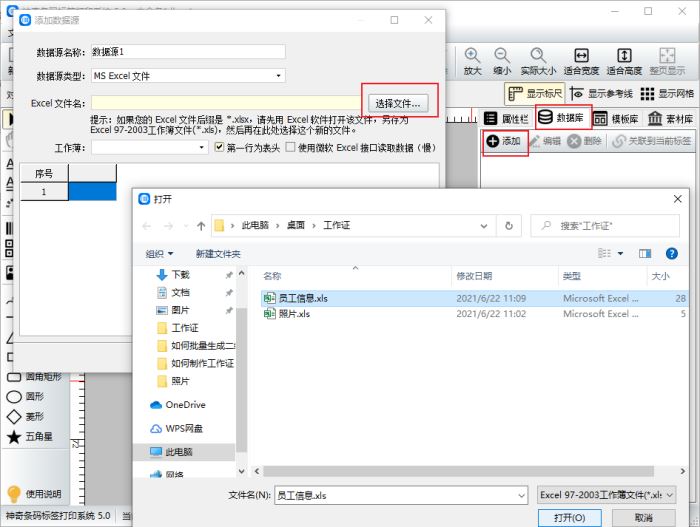The height and width of the screenshot is (527, 700).
Task: Open the Excel 97-2003 file type filter dropdown
Action: (x=607, y=495)
